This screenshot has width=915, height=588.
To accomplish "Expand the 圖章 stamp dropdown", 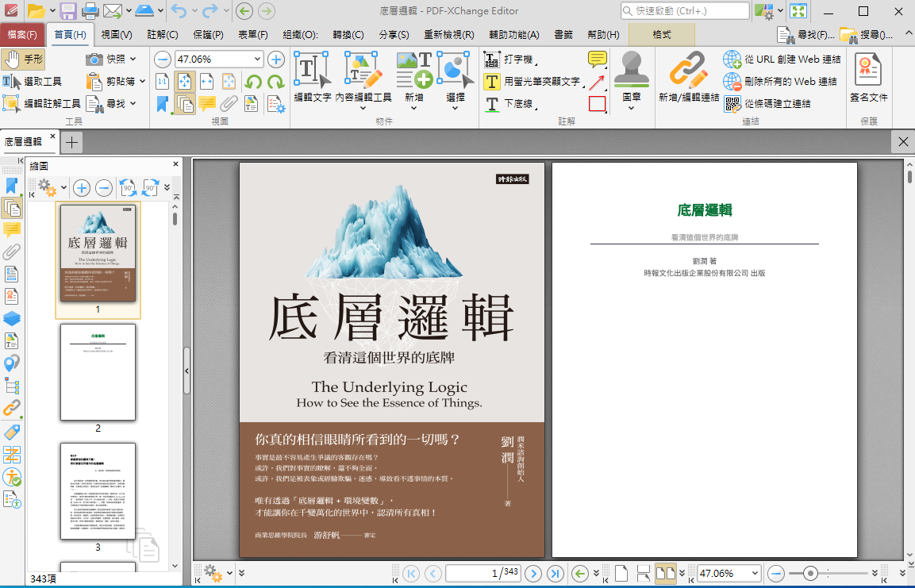I will (x=632, y=108).
